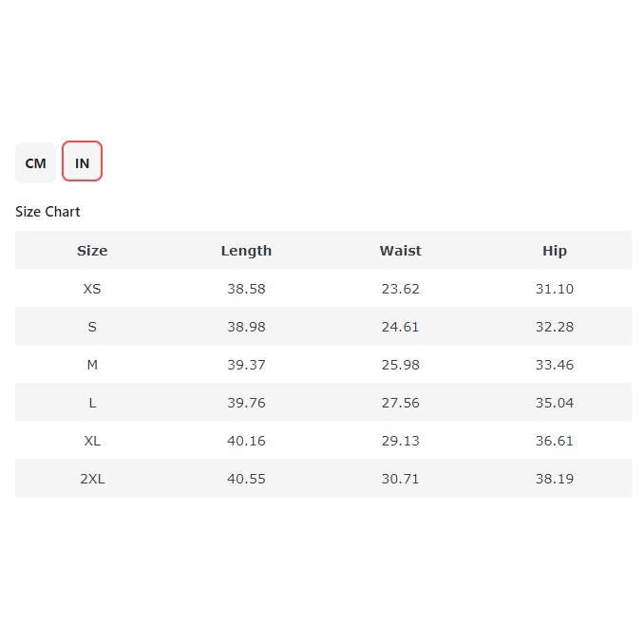The height and width of the screenshot is (644, 644).
Task: Select the IN unit toggle
Action: click(82, 162)
